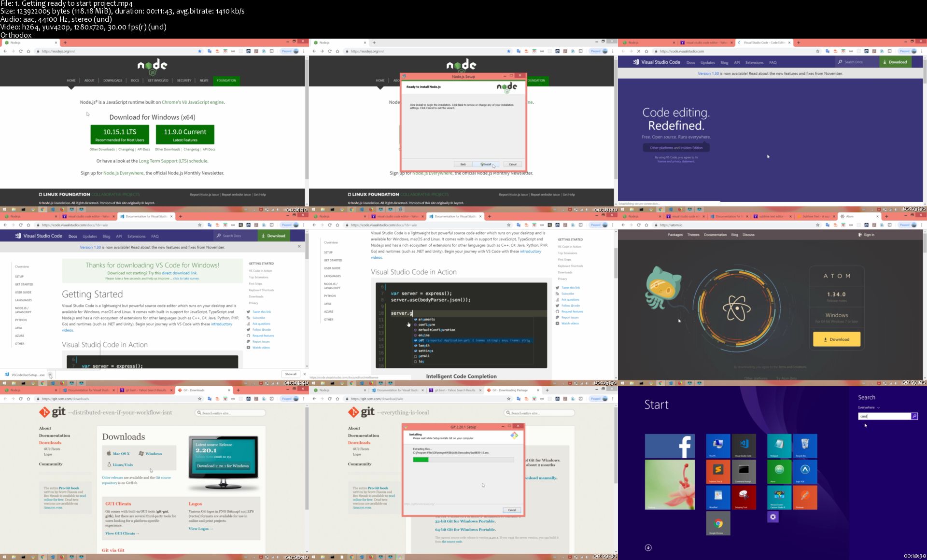
Task: Cancel the Node.js Setup wizard
Action: pos(513,164)
